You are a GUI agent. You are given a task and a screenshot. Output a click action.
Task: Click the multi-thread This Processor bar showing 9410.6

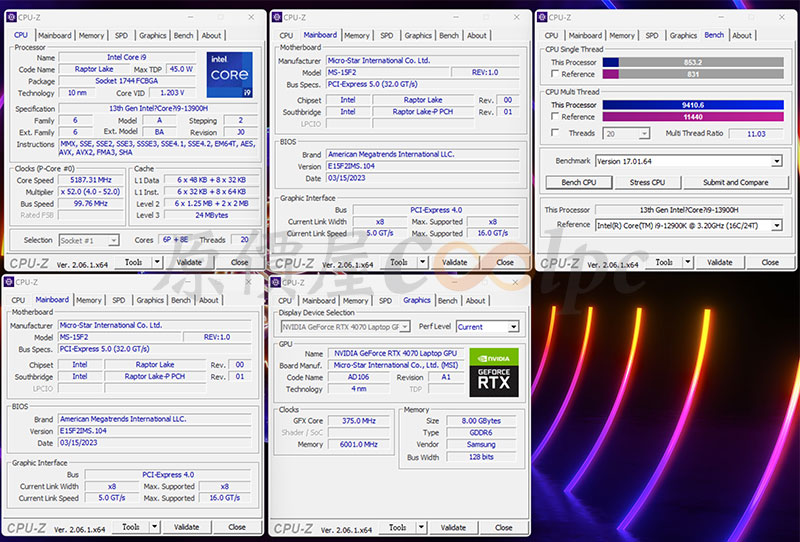(x=693, y=105)
